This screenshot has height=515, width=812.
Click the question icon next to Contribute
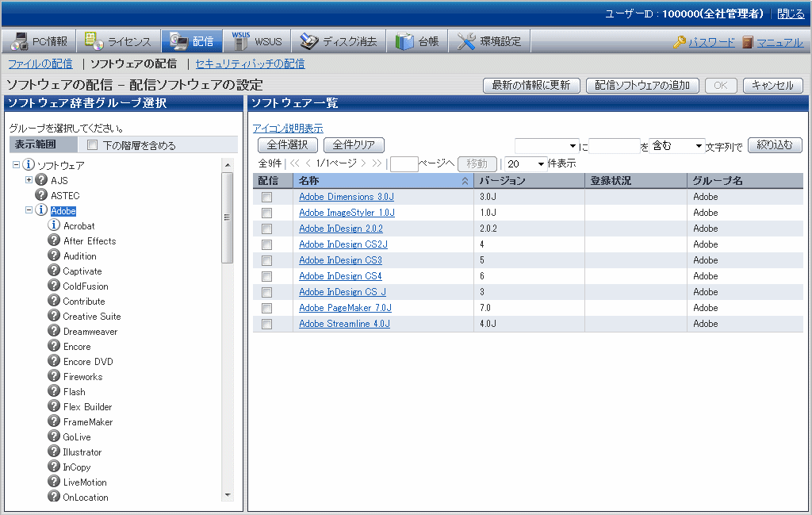tap(54, 300)
